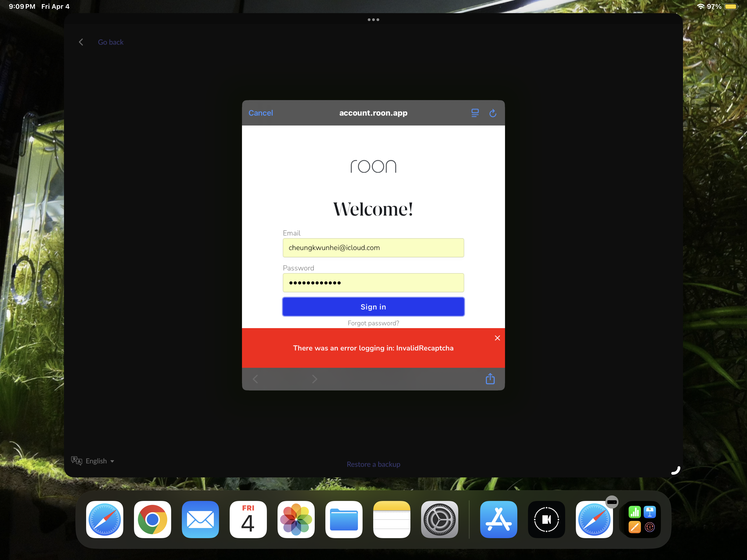
Task: Click into the Password input field
Action: [x=373, y=283]
